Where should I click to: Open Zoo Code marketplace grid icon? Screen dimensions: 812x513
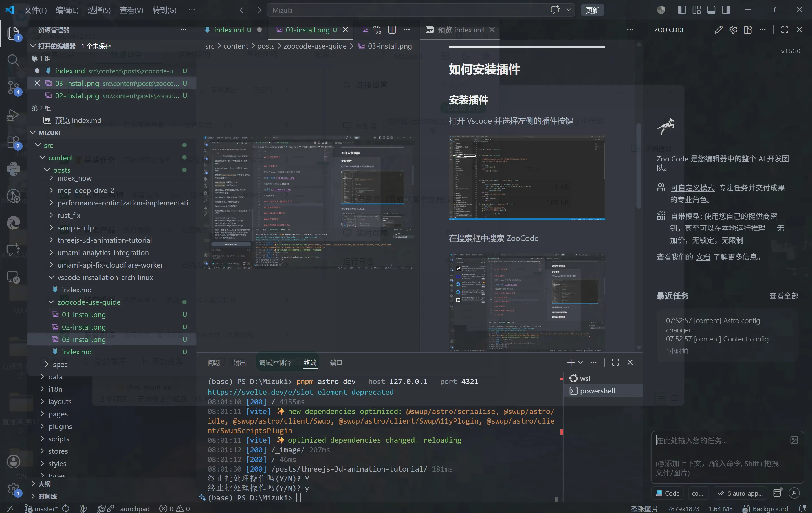click(748, 30)
